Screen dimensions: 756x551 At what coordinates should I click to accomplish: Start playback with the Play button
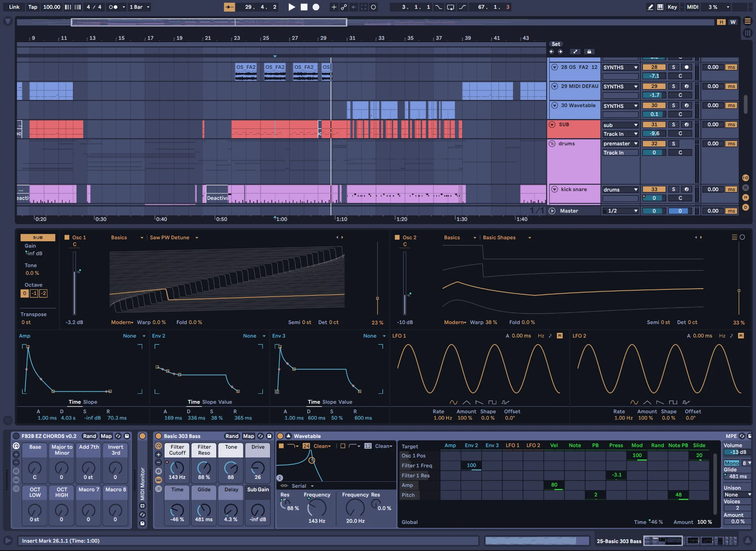pyautogui.click(x=292, y=7)
